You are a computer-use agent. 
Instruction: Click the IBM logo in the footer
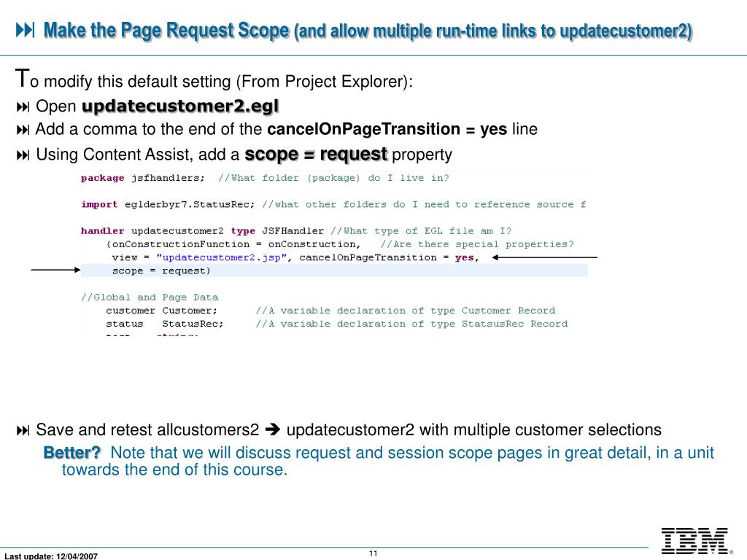tap(694, 540)
